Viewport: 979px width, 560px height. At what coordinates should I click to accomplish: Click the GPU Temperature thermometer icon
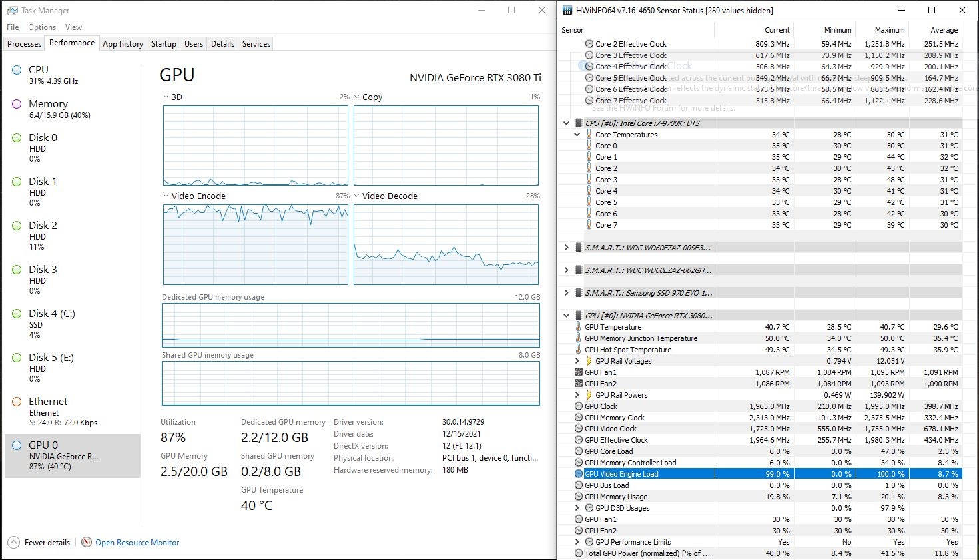tap(578, 327)
